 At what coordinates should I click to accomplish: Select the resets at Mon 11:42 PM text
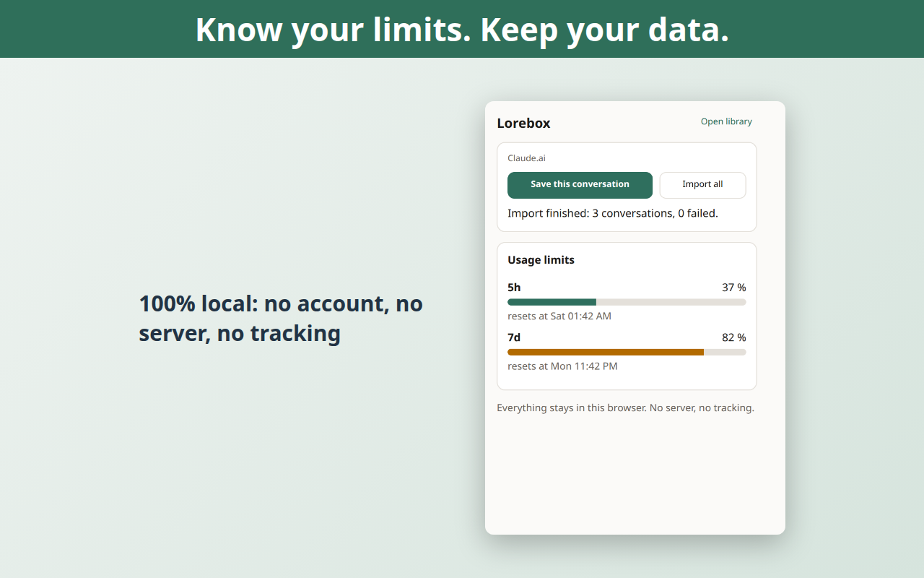click(x=562, y=366)
